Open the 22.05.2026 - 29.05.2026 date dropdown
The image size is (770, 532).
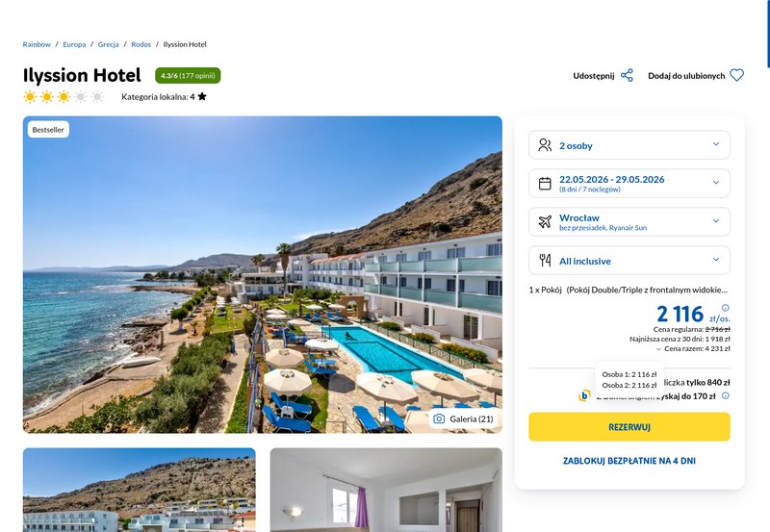pyautogui.click(x=629, y=184)
